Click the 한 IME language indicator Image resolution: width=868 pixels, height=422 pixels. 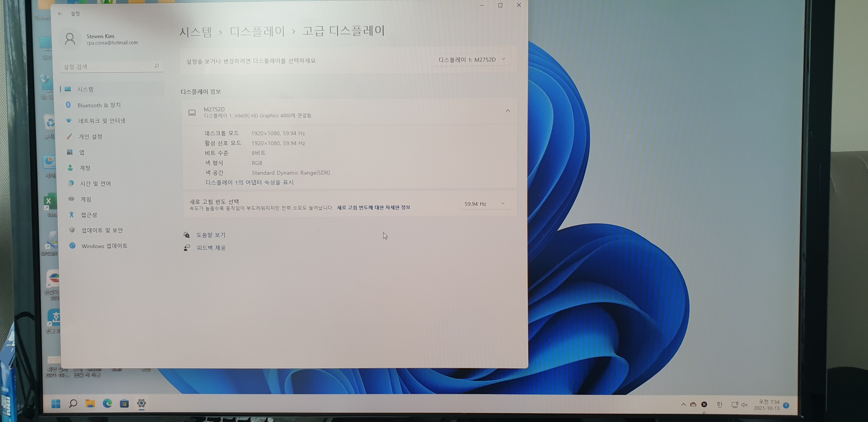click(x=719, y=404)
